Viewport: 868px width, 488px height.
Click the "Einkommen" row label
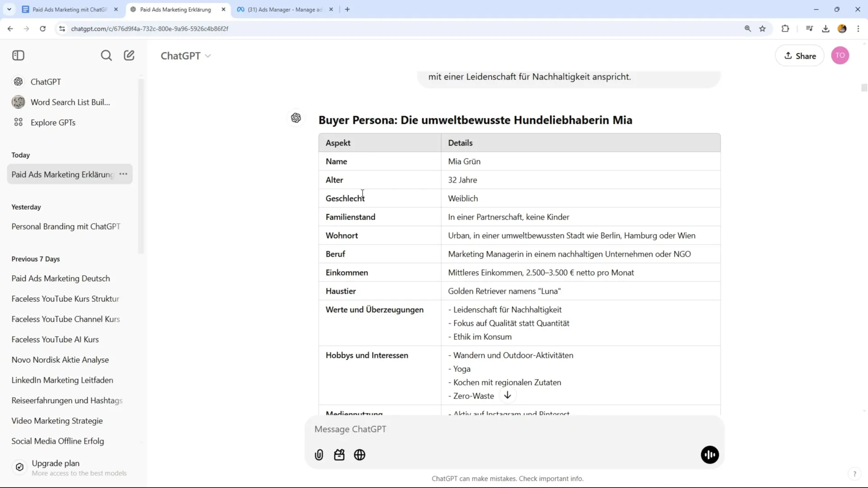click(347, 272)
